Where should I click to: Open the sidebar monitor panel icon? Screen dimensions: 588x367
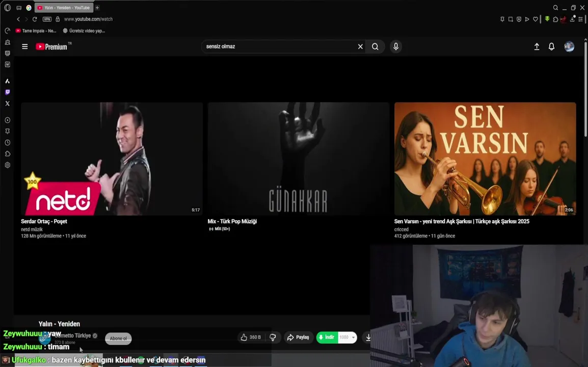[x=8, y=54]
